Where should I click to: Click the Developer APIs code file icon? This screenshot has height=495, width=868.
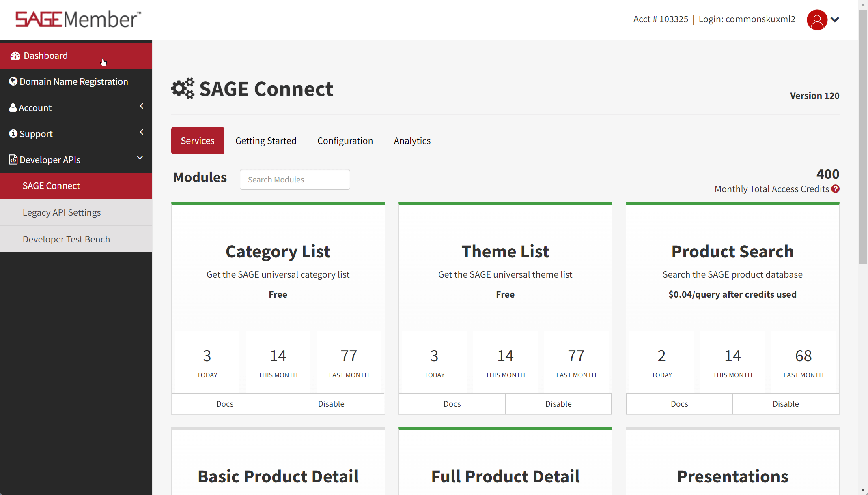[x=13, y=160]
